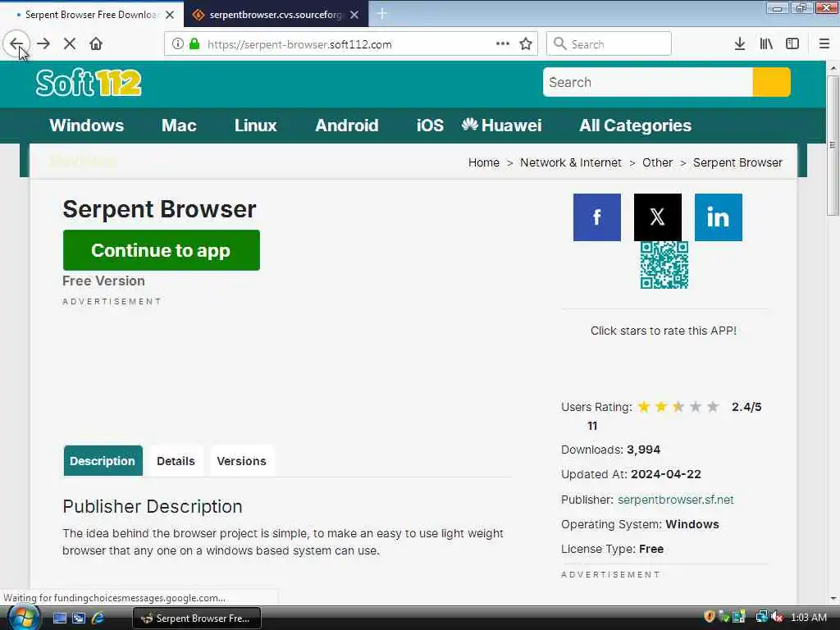
Task: Share the page on X
Action: point(658,217)
